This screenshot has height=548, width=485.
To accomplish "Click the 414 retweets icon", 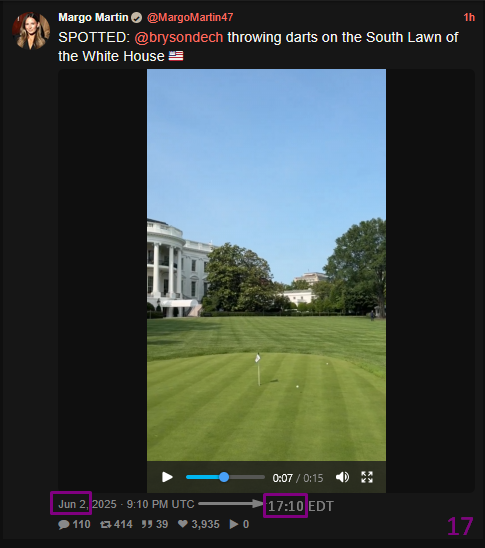I will tap(106, 524).
